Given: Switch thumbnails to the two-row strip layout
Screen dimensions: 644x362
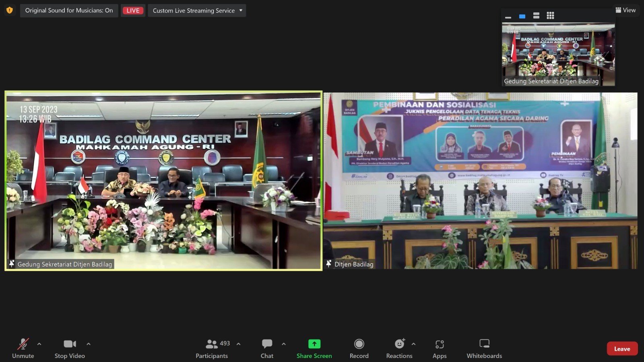Looking at the screenshot, I should click(536, 16).
